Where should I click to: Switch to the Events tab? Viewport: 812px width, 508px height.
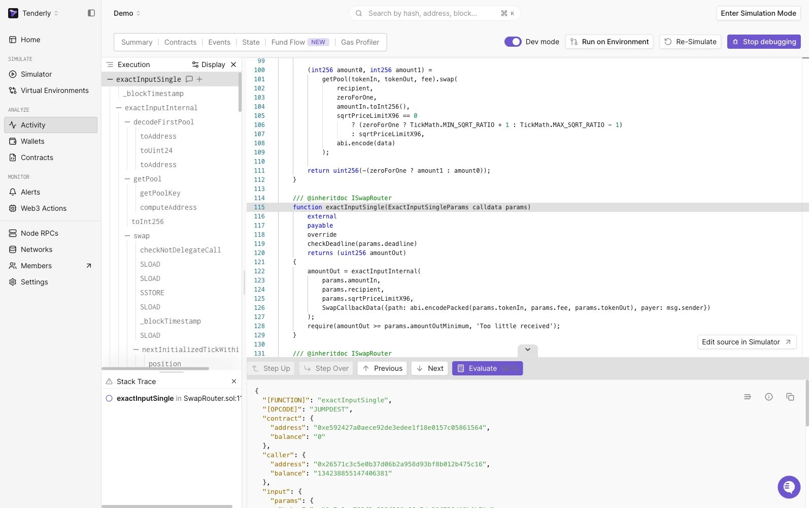[x=219, y=42]
